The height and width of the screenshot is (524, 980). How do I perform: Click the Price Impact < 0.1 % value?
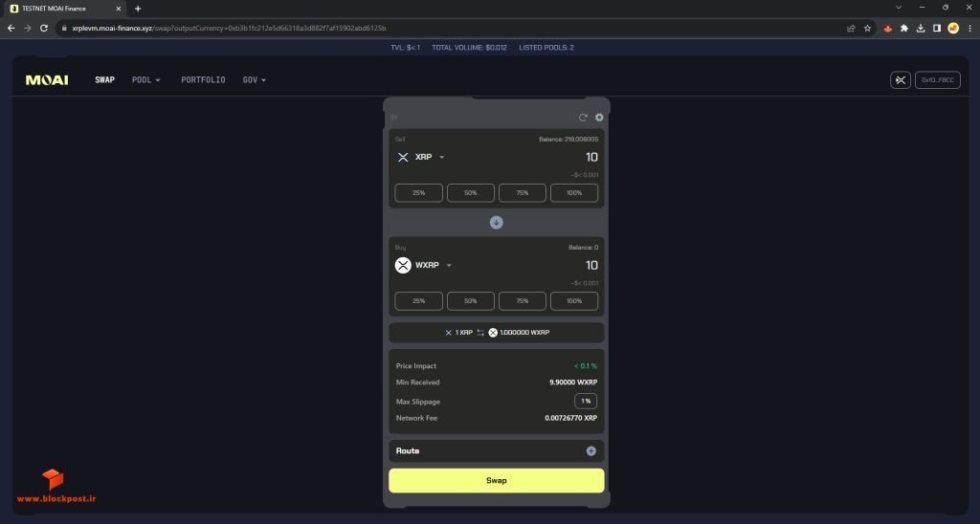(585, 366)
